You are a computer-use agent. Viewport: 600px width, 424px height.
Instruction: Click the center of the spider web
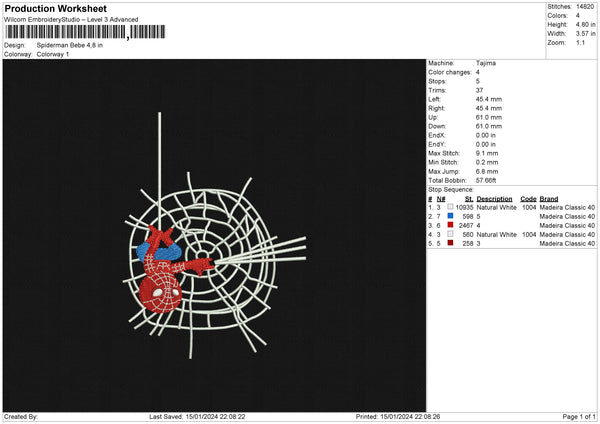202,255
